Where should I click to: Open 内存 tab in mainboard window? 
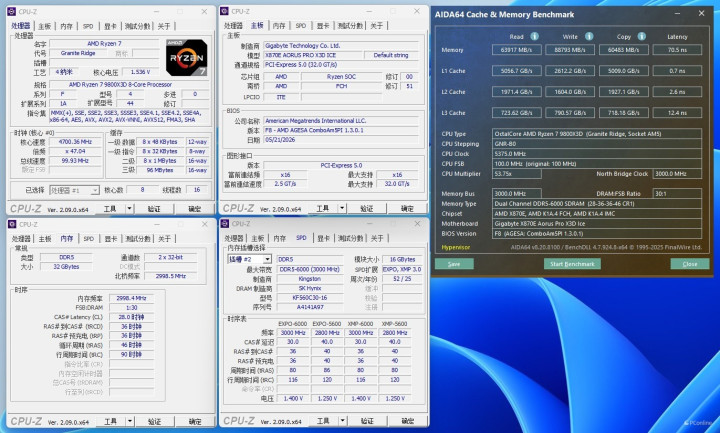(x=279, y=26)
